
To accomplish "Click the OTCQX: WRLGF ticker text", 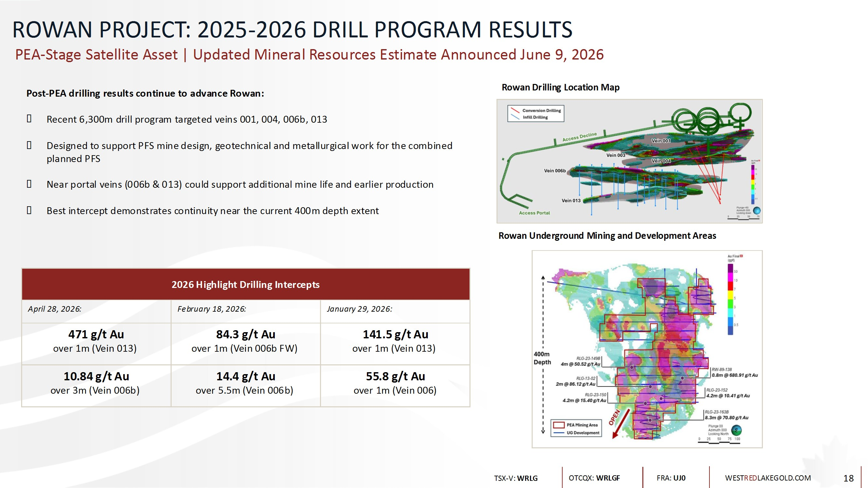I will tap(594, 478).
